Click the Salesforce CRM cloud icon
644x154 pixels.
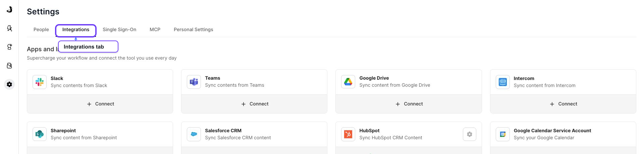[194, 134]
